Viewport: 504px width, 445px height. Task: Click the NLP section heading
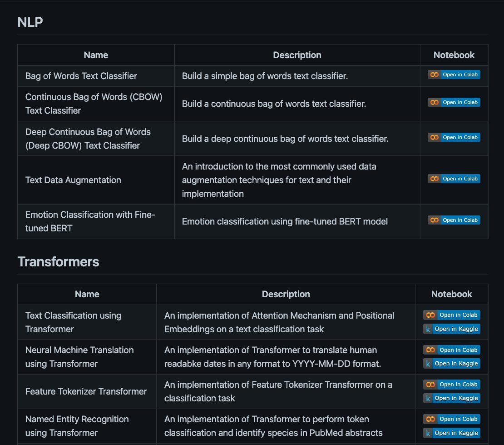[30, 22]
